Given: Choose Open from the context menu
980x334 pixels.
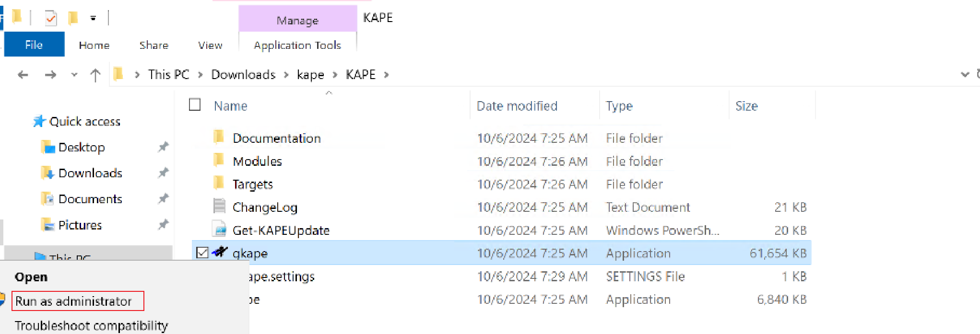Looking at the screenshot, I should [31, 277].
